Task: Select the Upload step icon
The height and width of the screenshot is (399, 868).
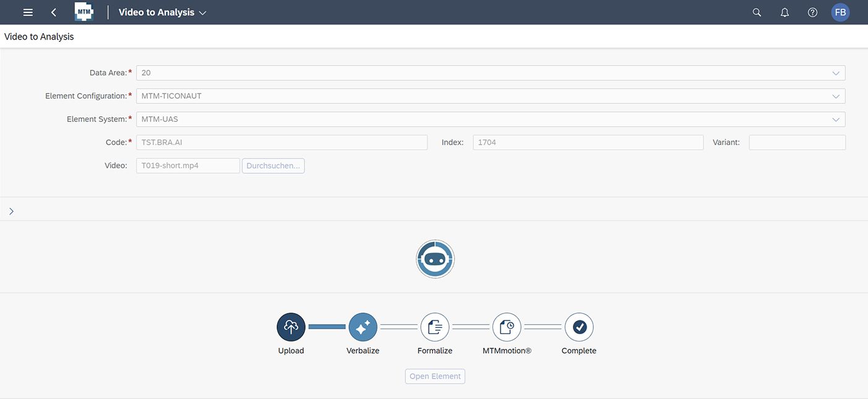Action: (291, 327)
